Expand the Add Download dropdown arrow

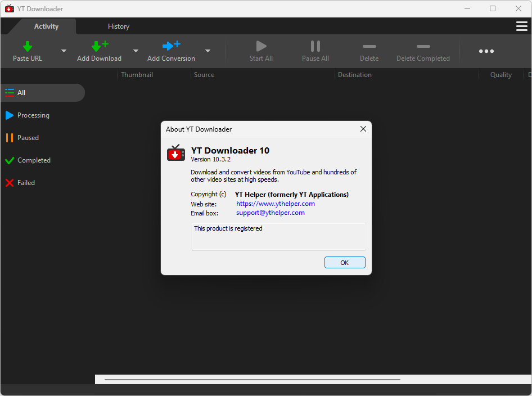click(136, 51)
